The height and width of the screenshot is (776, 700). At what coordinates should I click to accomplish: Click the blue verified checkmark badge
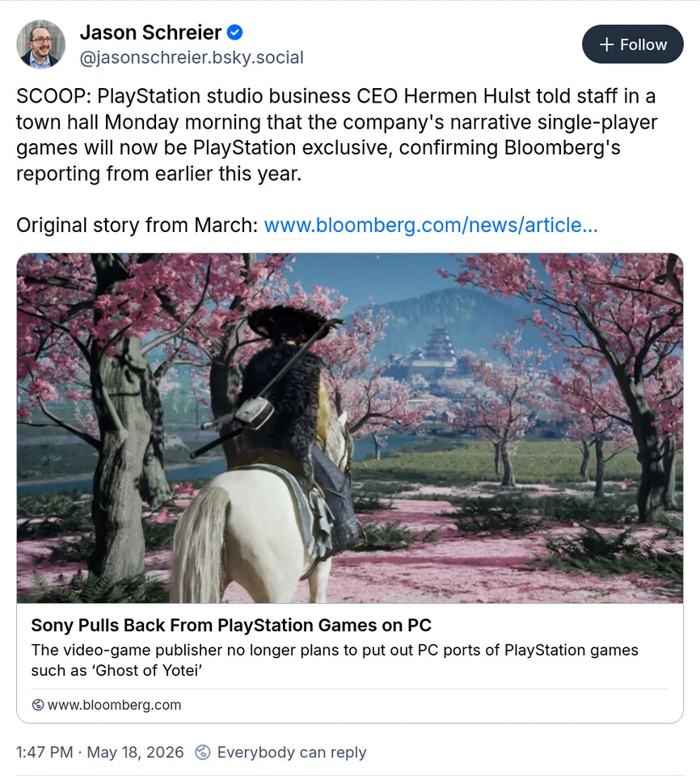pos(234,32)
